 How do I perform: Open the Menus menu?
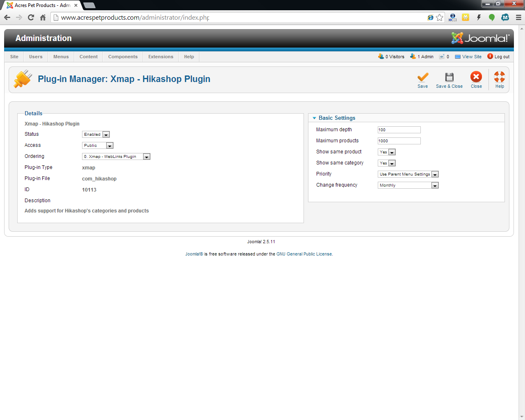point(61,57)
